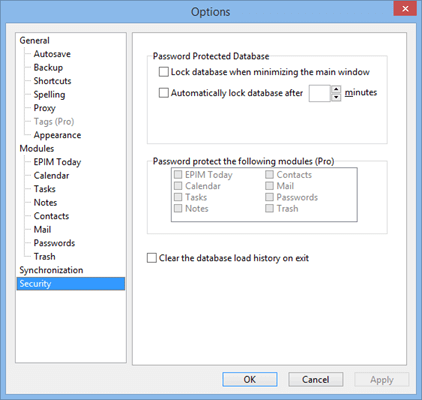Open Passwords module settings in tree
This screenshot has height=400, width=422.
pyautogui.click(x=54, y=243)
